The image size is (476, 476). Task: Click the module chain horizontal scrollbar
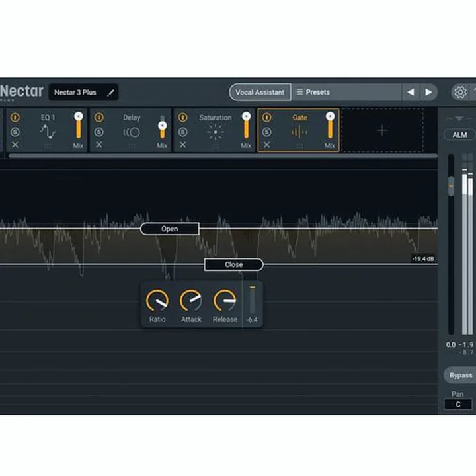point(223,156)
